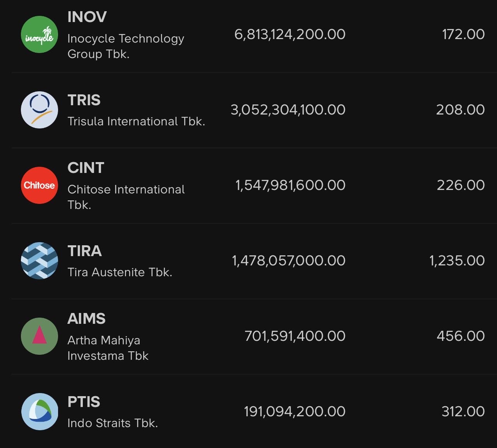Click the Indo Straits logo icon
The image size is (497, 448).
(x=39, y=412)
